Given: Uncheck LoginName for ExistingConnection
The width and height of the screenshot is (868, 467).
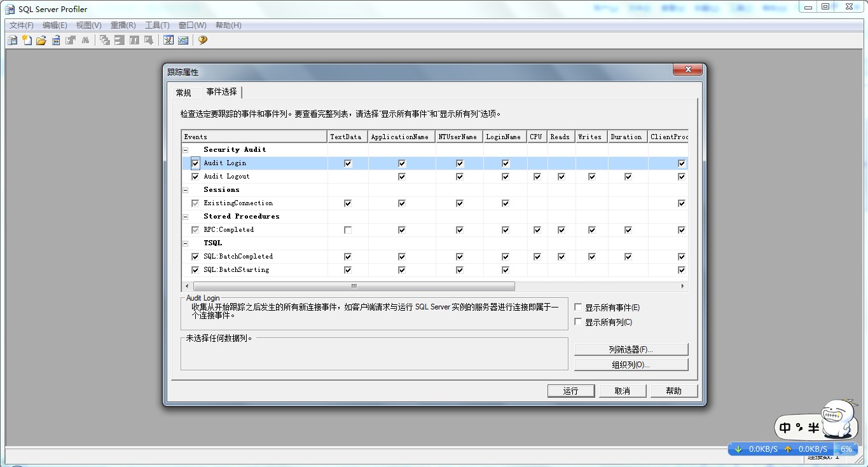Looking at the screenshot, I should click(x=506, y=203).
